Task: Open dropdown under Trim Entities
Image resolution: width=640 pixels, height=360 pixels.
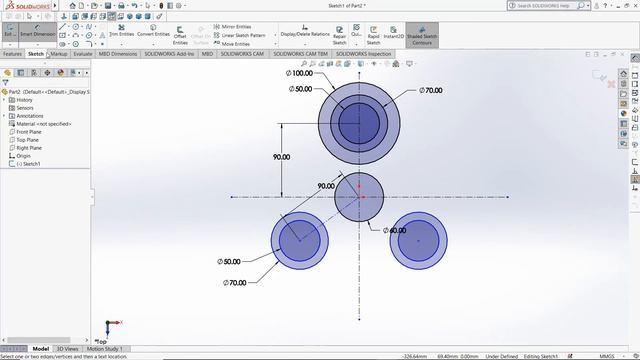Action: pyautogui.click(x=121, y=44)
